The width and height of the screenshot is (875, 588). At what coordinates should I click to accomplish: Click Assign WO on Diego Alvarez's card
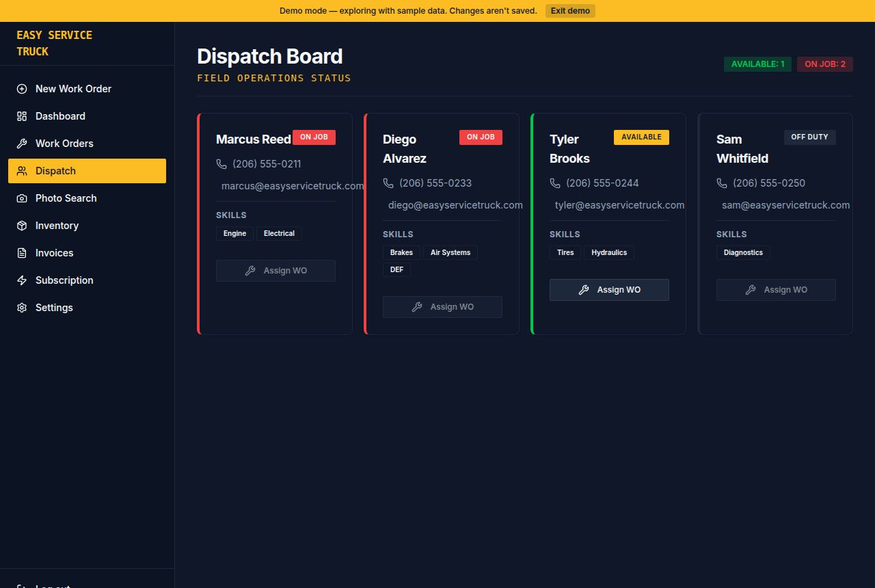(x=442, y=307)
